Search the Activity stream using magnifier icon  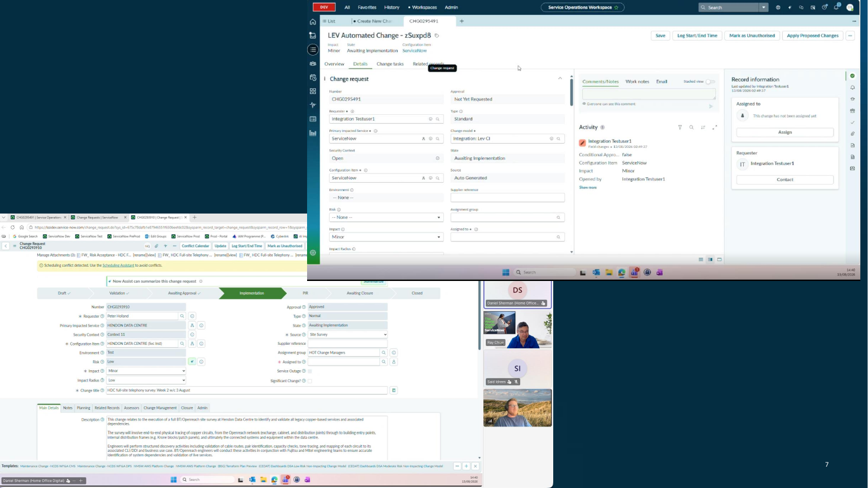tap(691, 127)
